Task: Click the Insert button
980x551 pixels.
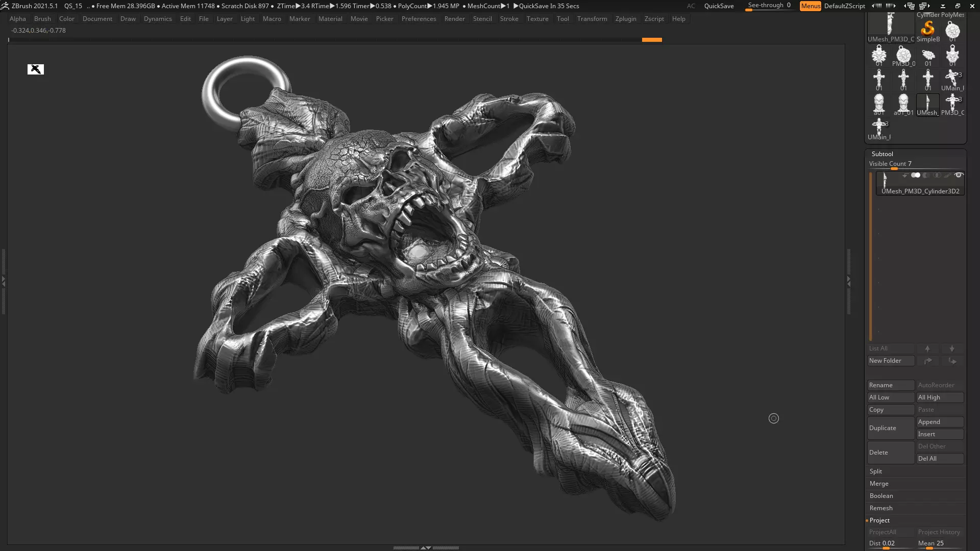Action: 940,434
